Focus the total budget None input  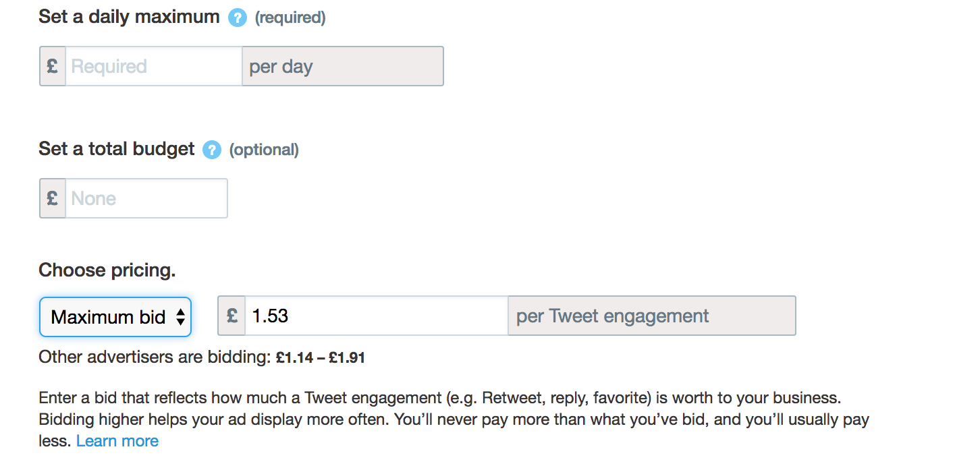(146, 198)
